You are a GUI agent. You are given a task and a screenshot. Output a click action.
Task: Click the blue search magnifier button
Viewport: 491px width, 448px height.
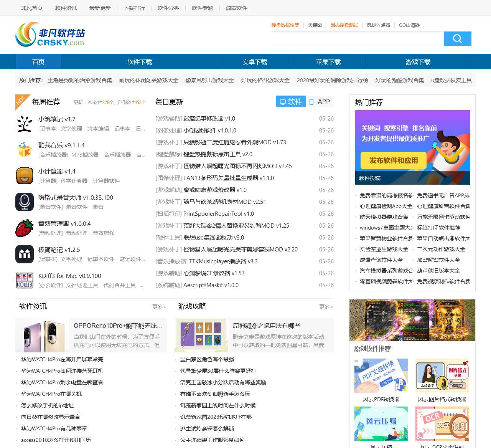(x=457, y=39)
